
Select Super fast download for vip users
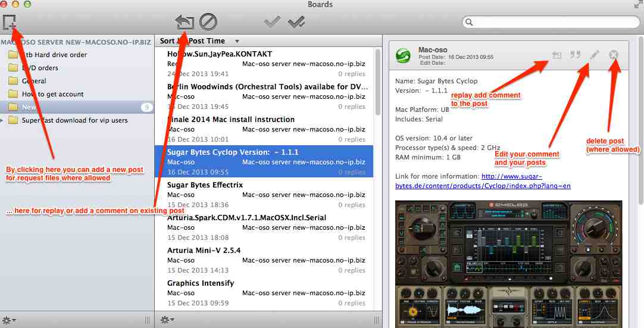[x=77, y=120]
